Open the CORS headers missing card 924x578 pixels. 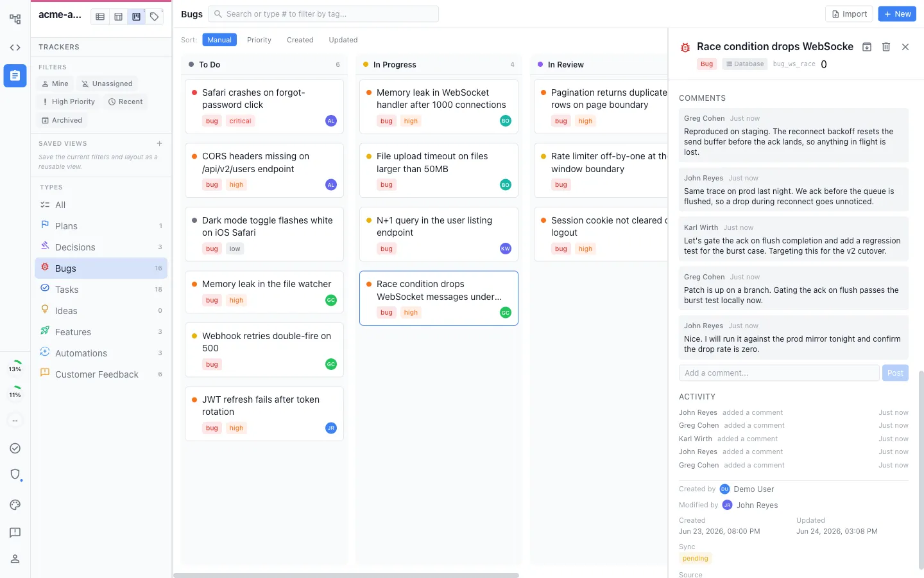coord(264,170)
